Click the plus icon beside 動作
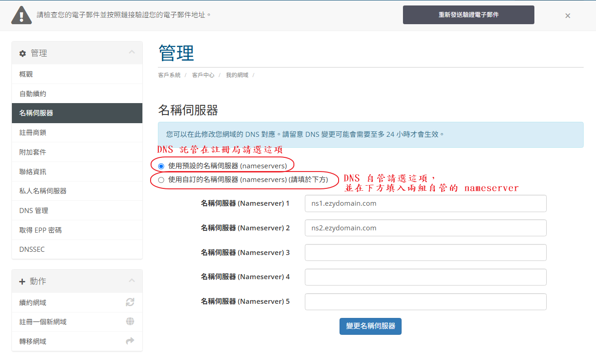This screenshot has width=596, height=364. pos(22,281)
